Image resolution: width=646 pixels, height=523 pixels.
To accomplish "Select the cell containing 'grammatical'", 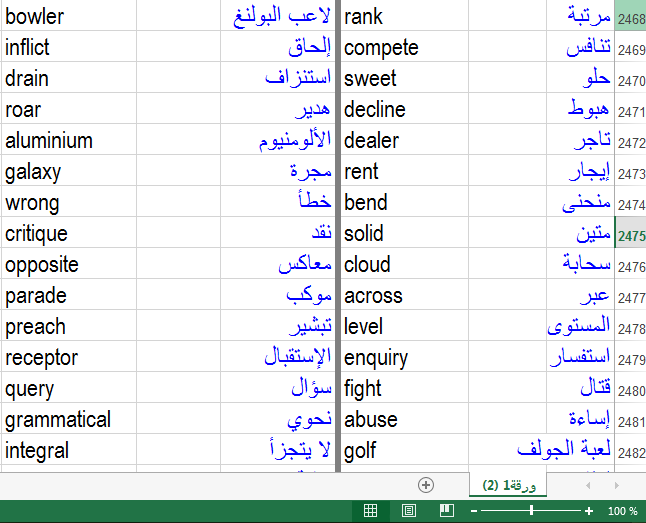I will (69, 418).
